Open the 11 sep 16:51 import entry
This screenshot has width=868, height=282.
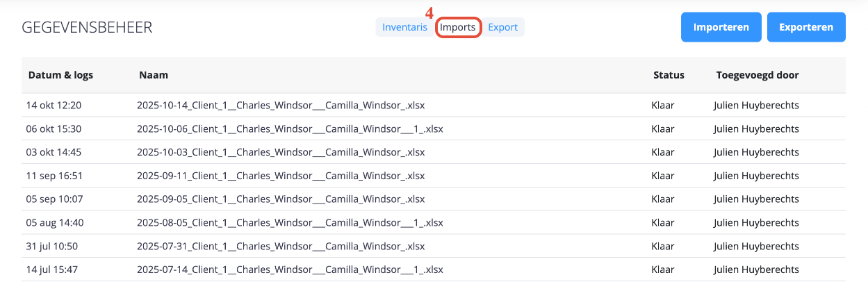pos(54,176)
